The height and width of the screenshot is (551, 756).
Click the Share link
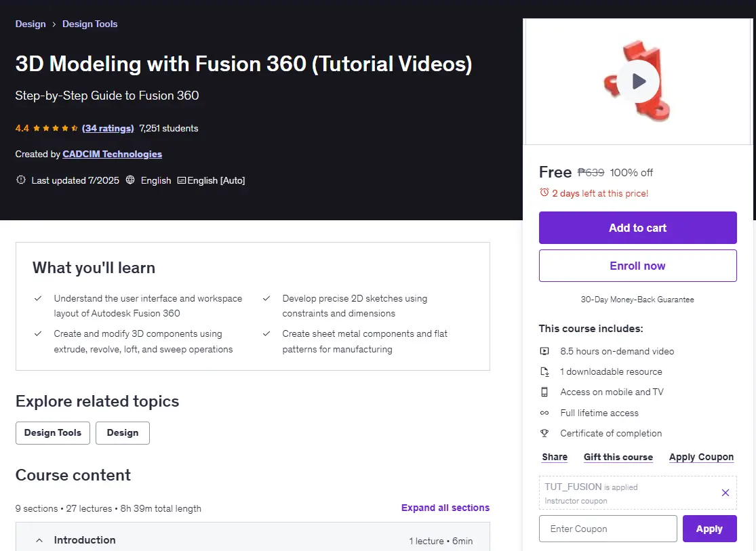[555, 457]
